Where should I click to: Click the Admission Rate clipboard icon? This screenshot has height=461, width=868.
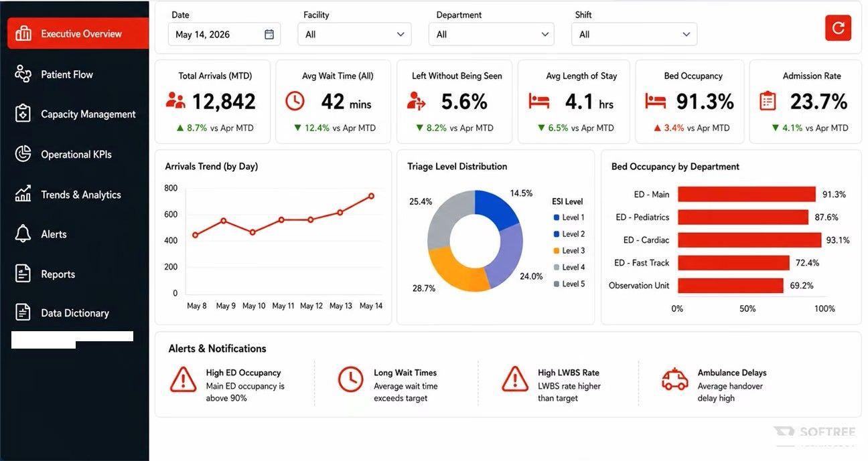[768, 101]
